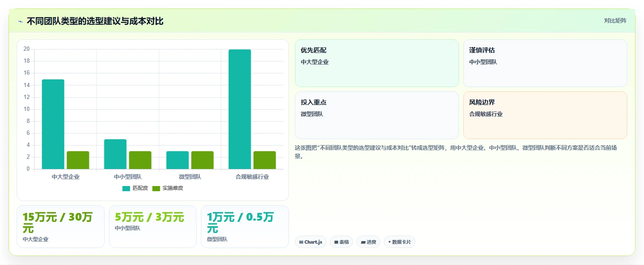Click the 合规敏感行业 x-axis label
The width and height of the screenshot is (644, 265).
pos(252,177)
